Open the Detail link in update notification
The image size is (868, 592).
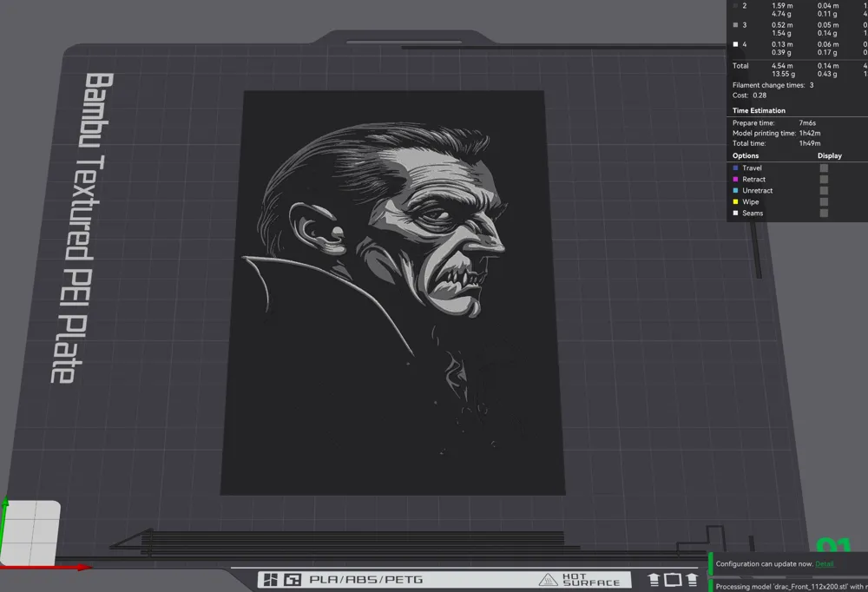(x=825, y=563)
